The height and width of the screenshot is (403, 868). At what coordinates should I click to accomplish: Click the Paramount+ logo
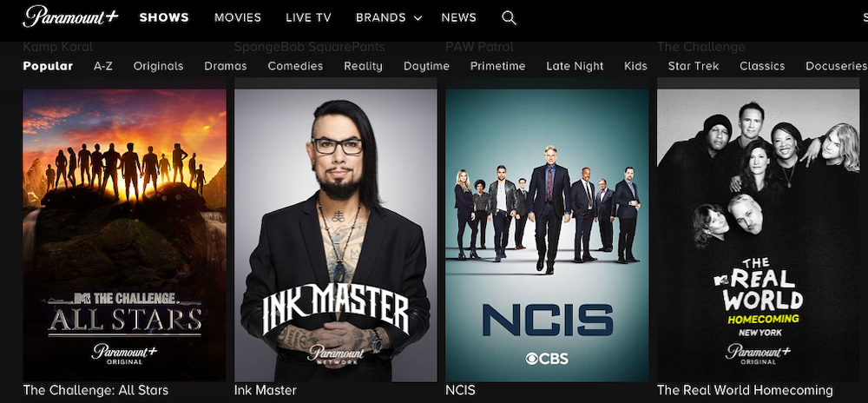(70, 17)
